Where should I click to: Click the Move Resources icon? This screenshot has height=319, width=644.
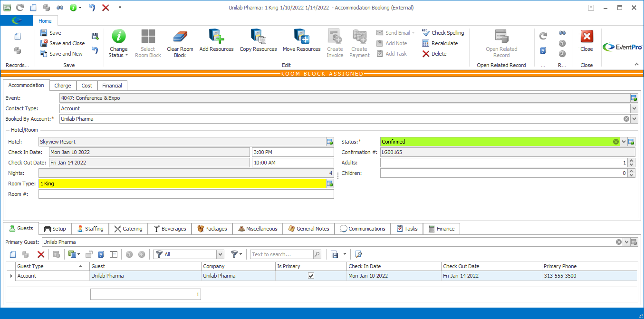point(302,37)
